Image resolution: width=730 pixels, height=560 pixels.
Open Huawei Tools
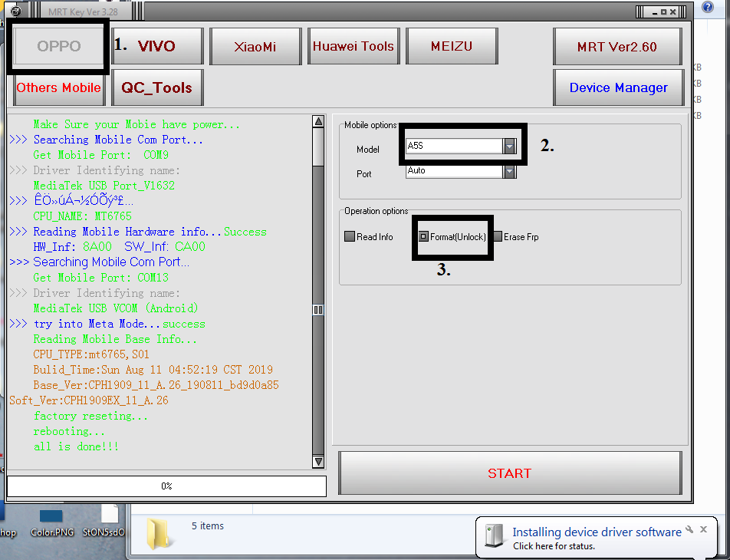353,46
